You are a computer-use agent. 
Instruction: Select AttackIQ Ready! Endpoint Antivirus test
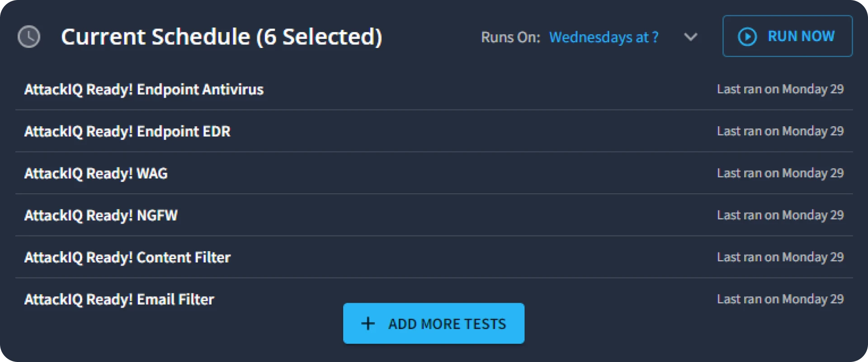coord(144,90)
